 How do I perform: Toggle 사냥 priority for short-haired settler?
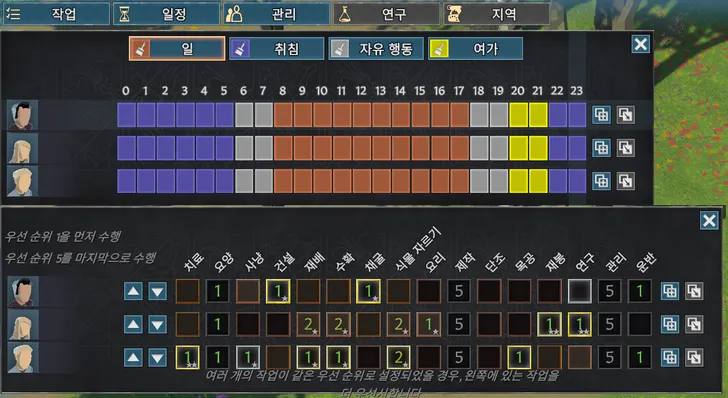coord(248,358)
